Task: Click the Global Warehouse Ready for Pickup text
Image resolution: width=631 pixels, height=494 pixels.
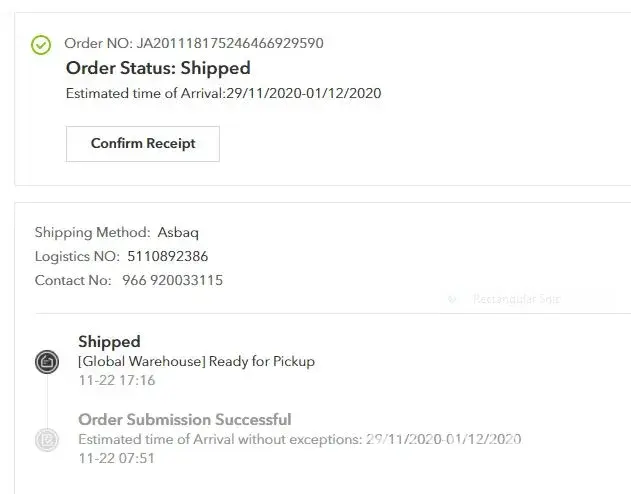Action: pos(196,361)
